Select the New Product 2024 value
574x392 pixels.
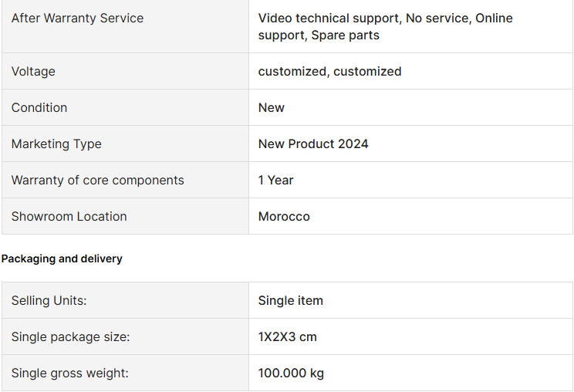tap(313, 144)
